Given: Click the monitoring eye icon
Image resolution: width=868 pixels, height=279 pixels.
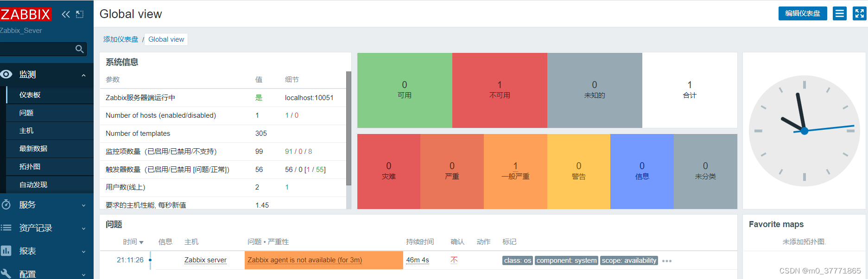Looking at the screenshot, I should [6, 74].
